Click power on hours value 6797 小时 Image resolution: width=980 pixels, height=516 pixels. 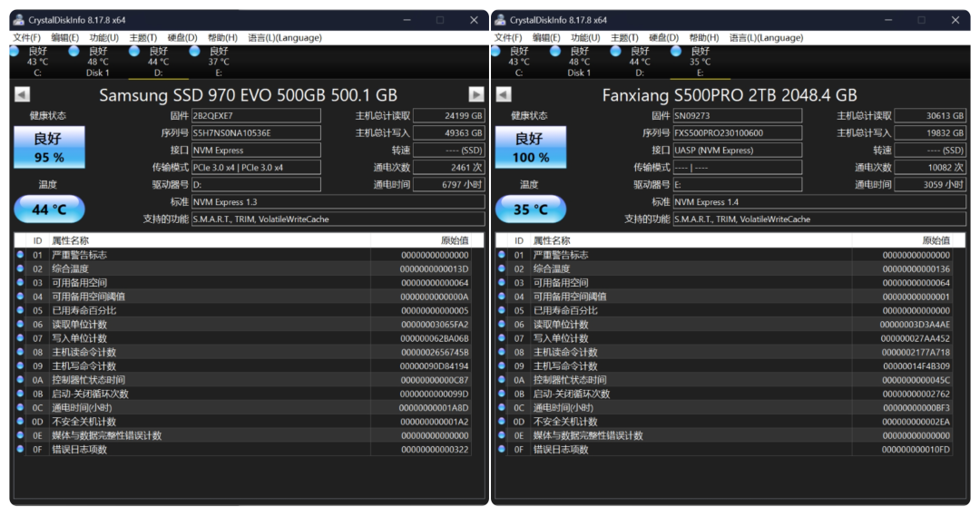coord(449,184)
